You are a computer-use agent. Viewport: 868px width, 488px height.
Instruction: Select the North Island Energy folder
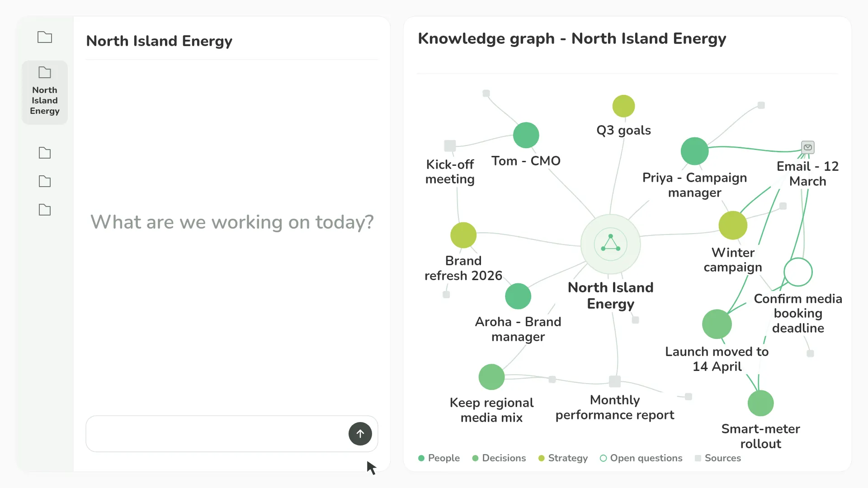click(45, 92)
